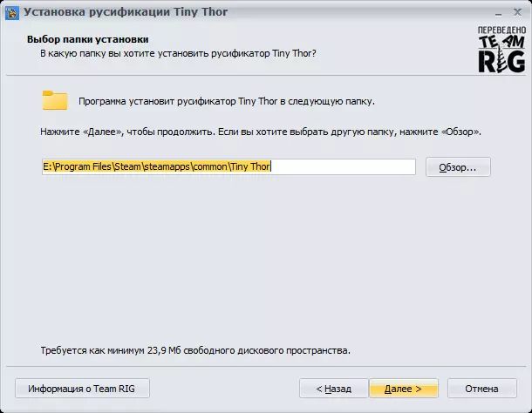
Task: Click the 23,9 Мб disk space requirement text
Action: coord(195,351)
